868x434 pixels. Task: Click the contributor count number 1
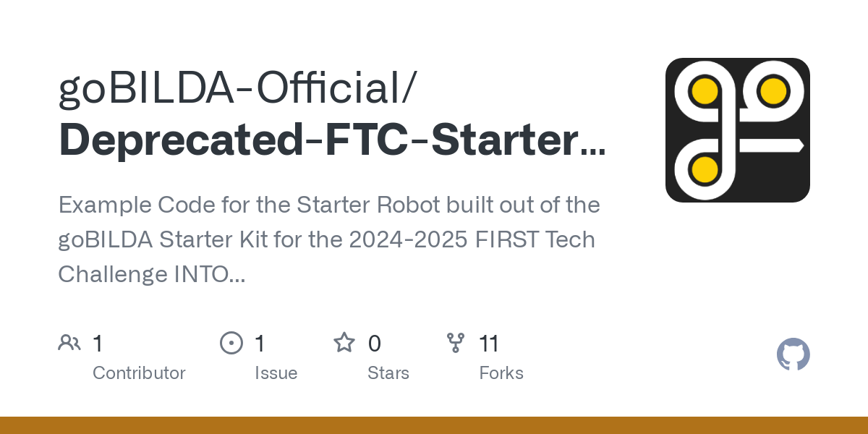98,344
